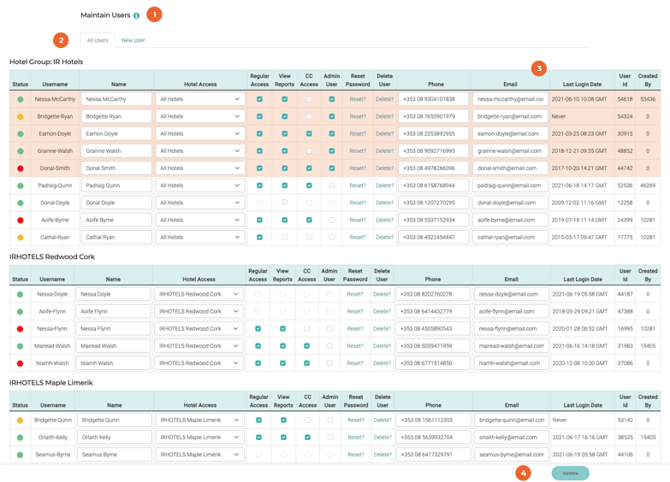Click Delete? link for Mairead Walsh

[x=382, y=346]
